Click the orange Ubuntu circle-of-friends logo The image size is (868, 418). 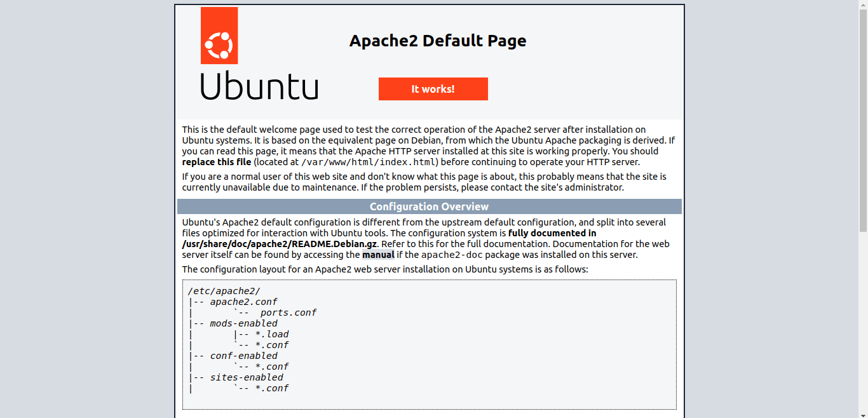point(219,36)
